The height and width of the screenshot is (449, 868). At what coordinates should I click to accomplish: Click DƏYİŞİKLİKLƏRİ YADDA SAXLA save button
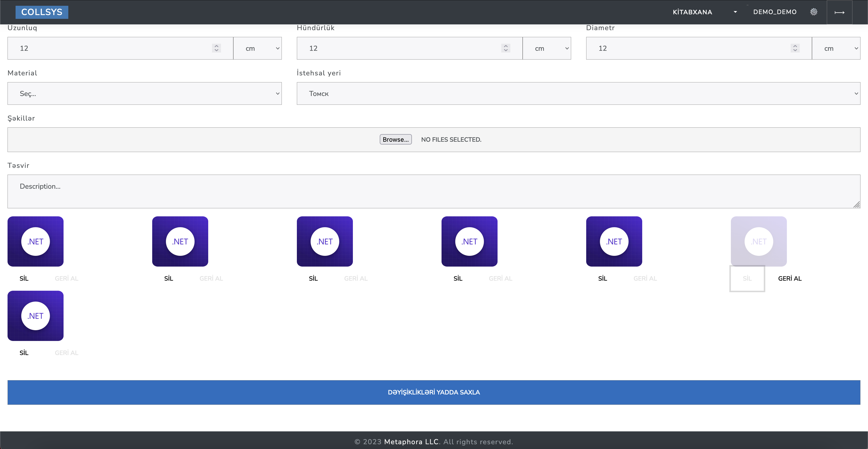(434, 392)
